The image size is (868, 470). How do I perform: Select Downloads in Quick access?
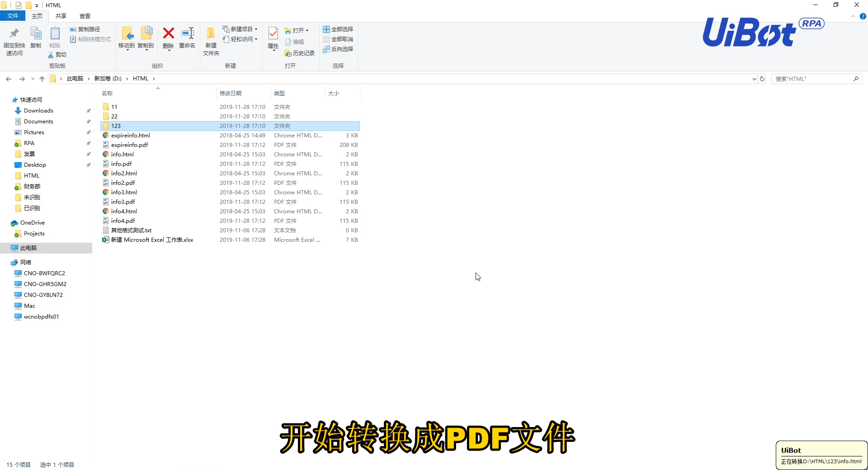tap(38, 111)
